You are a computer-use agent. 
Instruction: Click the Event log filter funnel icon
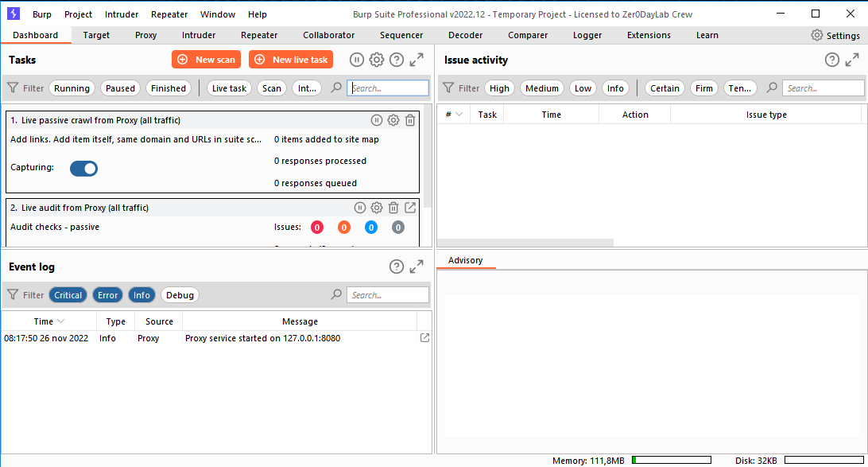coord(13,295)
